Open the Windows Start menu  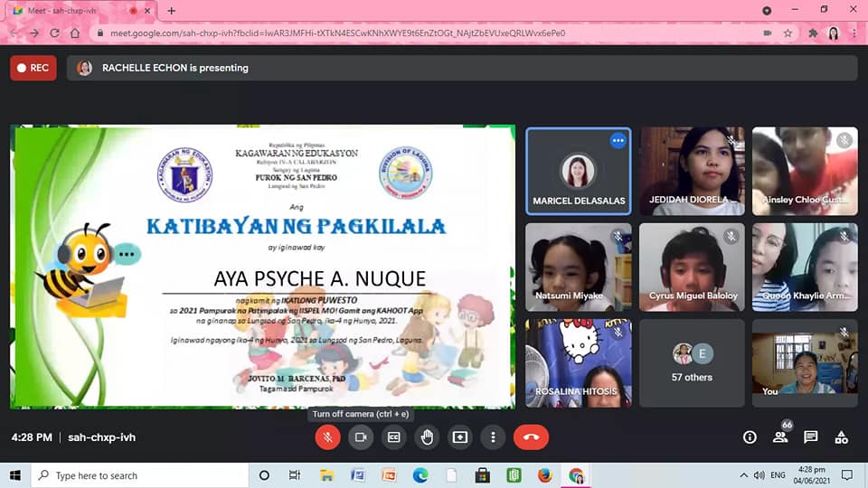point(15,475)
